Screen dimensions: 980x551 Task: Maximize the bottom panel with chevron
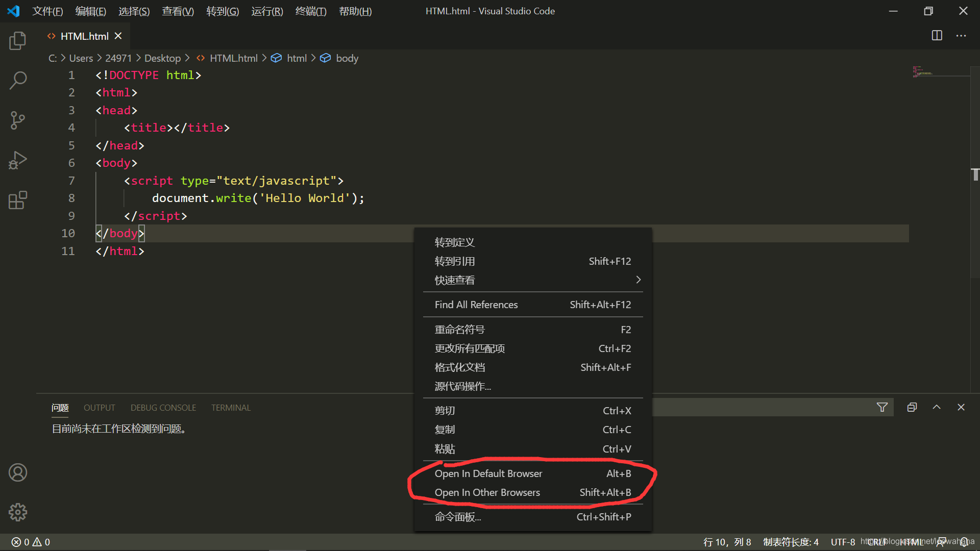pyautogui.click(x=937, y=407)
